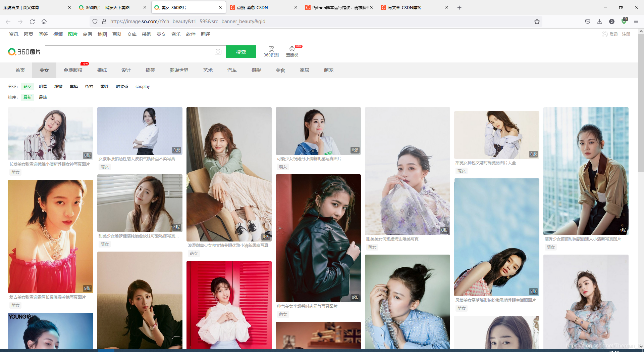Select 首页 category tab
The height and width of the screenshot is (352, 644).
pos(20,70)
